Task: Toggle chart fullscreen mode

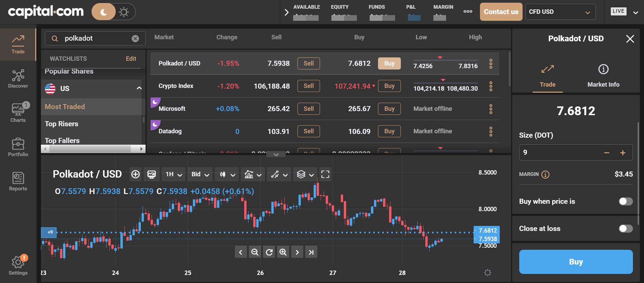Action: (x=325, y=174)
